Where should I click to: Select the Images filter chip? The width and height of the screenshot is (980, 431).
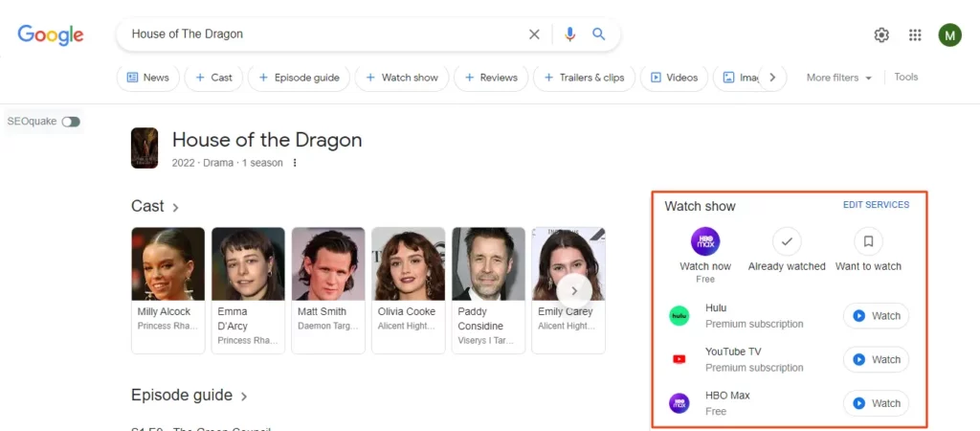[x=739, y=78]
